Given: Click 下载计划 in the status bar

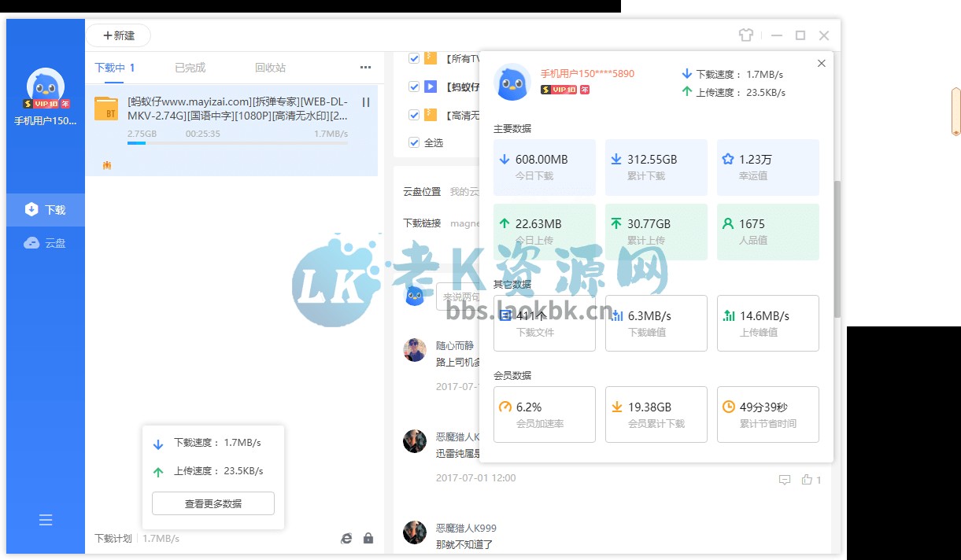Looking at the screenshot, I should coord(113,539).
